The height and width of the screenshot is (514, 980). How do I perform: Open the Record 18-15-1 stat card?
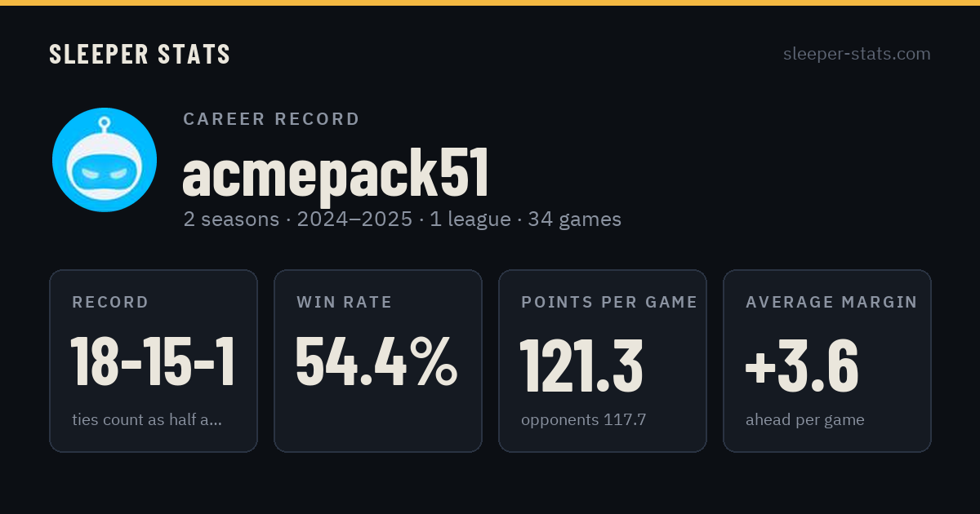(154, 361)
